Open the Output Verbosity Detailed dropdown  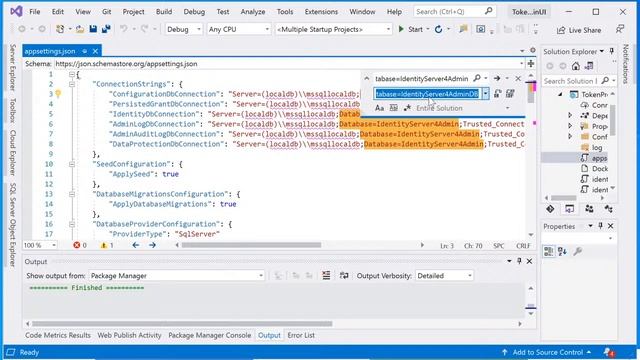[x=444, y=276]
